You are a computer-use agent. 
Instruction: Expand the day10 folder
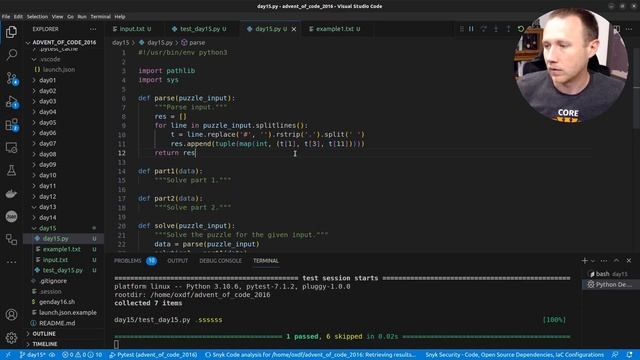(47, 175)
